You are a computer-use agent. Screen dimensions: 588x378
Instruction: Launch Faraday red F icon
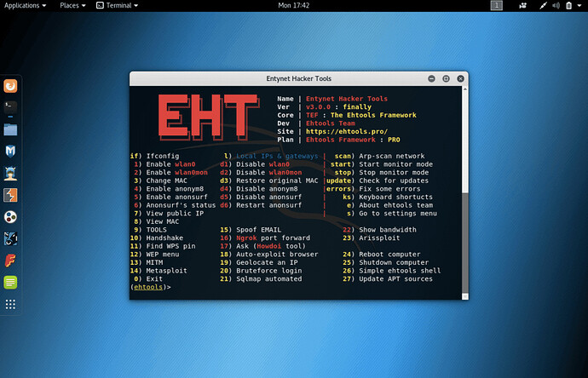click(11, 260)
